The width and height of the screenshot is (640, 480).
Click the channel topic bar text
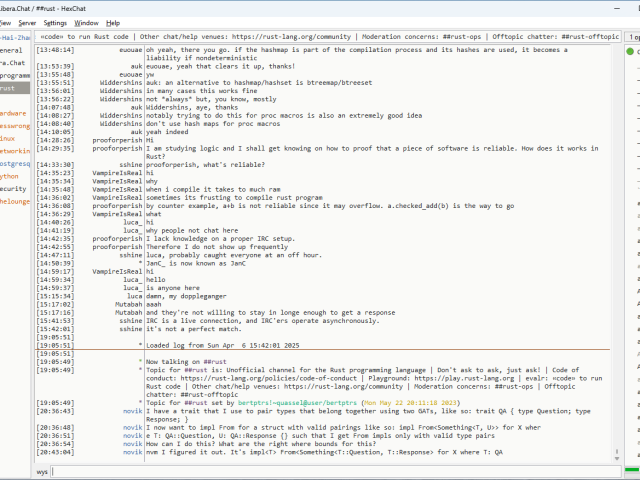[x=330, y=37]
